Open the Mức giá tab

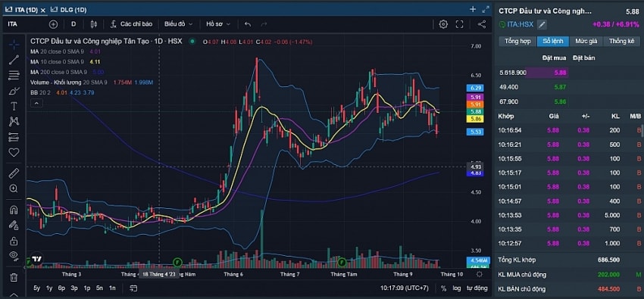click(586, 41)
